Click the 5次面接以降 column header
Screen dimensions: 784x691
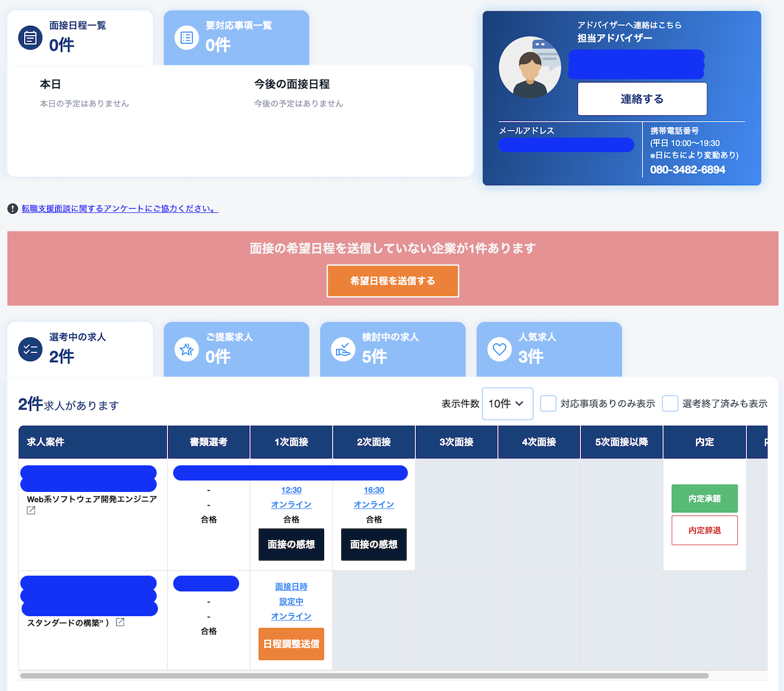622,442
